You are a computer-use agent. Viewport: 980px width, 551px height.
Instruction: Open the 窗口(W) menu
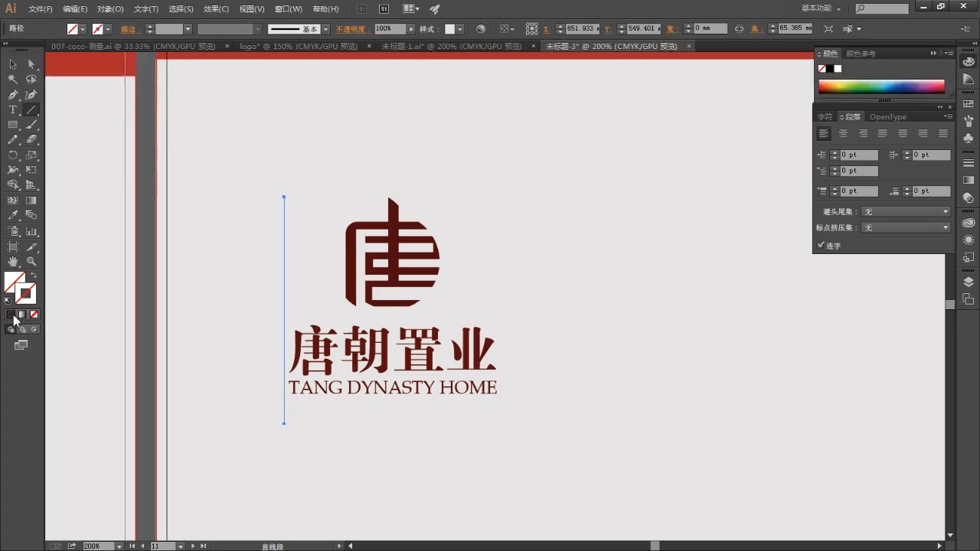289,9
